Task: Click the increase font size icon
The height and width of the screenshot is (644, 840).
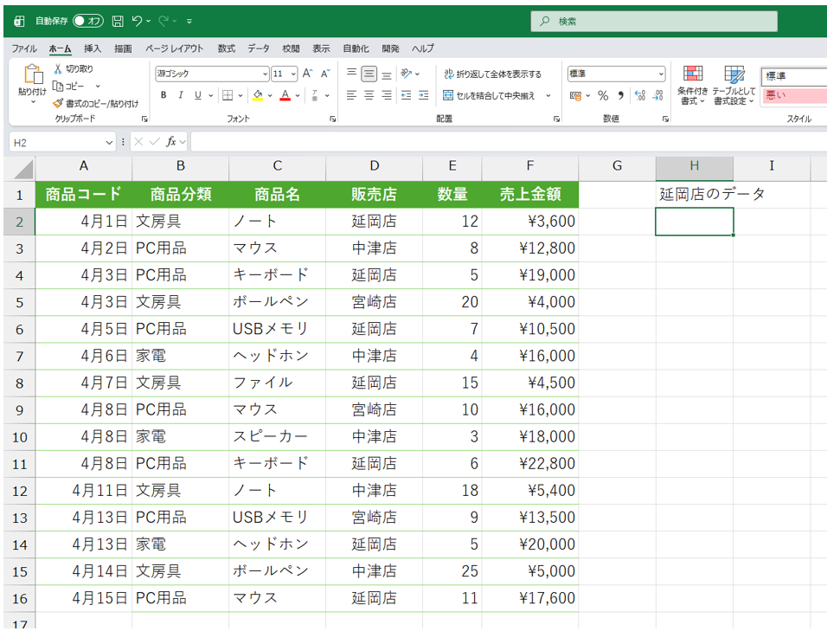Action: click(307, 74)
